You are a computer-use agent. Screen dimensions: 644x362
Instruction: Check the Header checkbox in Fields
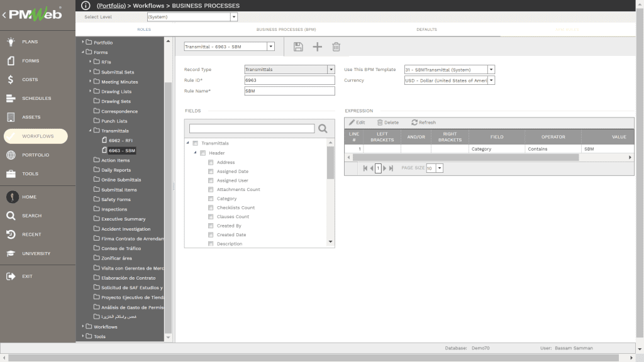(x=203, y=153)
